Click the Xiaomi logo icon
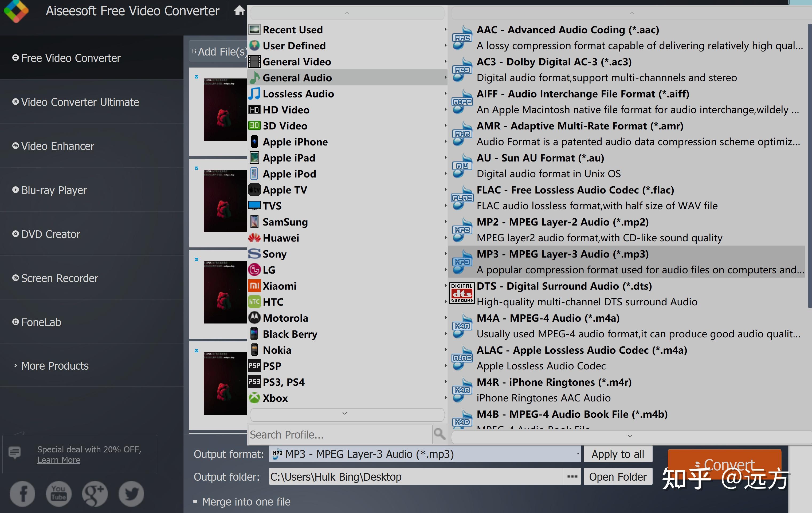 [x=254, y=286]
